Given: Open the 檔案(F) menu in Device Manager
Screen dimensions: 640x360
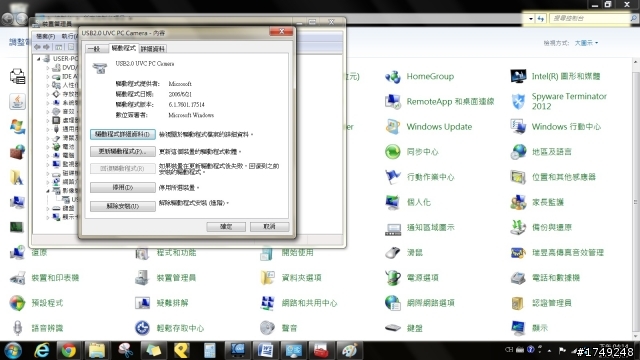Looking at the screenshot, I should click(x=45, y=36).
